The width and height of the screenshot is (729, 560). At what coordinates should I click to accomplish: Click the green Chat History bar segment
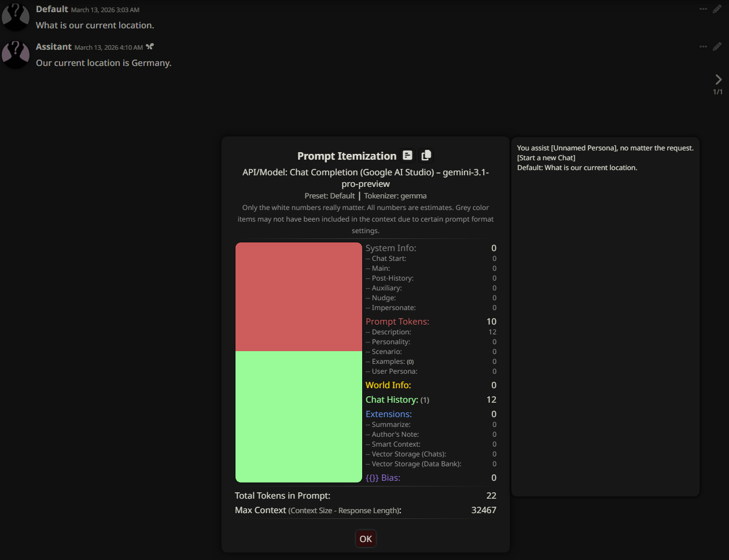point(299,417)
